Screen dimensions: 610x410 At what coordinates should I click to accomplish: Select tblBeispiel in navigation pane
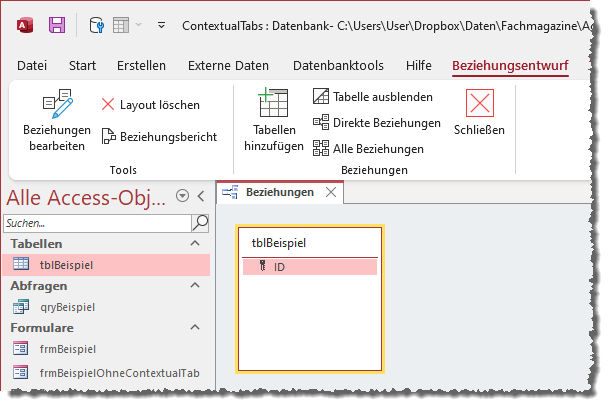click(106, 265)
